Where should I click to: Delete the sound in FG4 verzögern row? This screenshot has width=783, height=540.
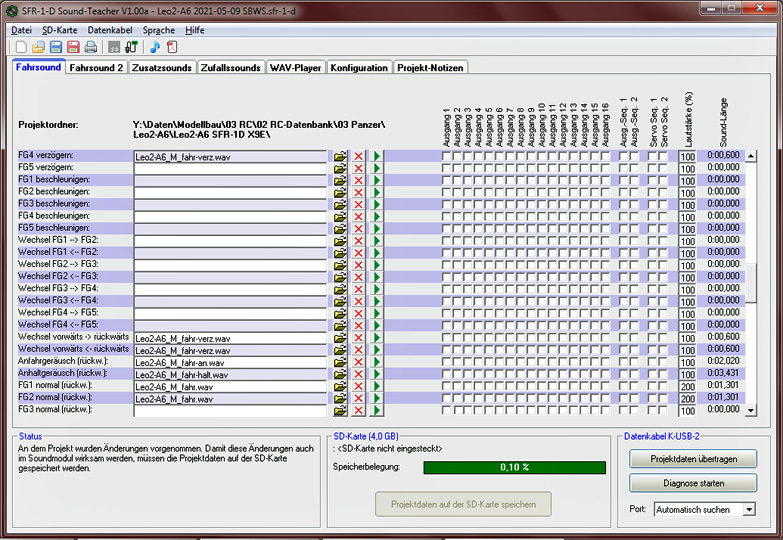pos(359,156)
